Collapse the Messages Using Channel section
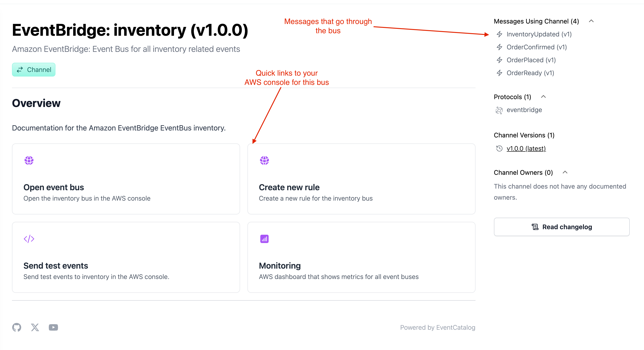 [x=591, y=21]
